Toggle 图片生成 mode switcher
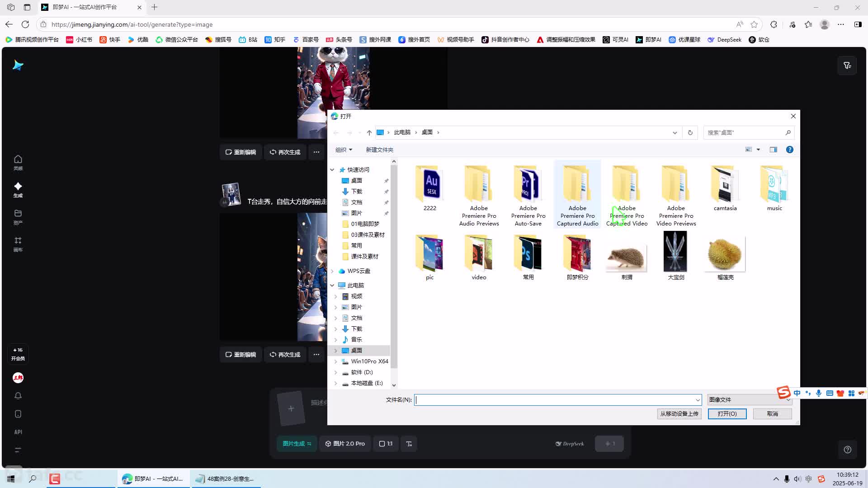The height and width of the screenshot is (488, 868). [x=297, y=444]
